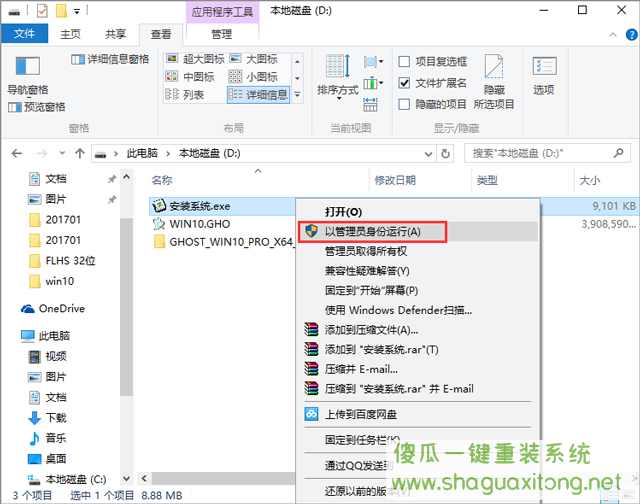
Task: Expand the layout gallery more arrow
Action: click(x=297, y=95)
